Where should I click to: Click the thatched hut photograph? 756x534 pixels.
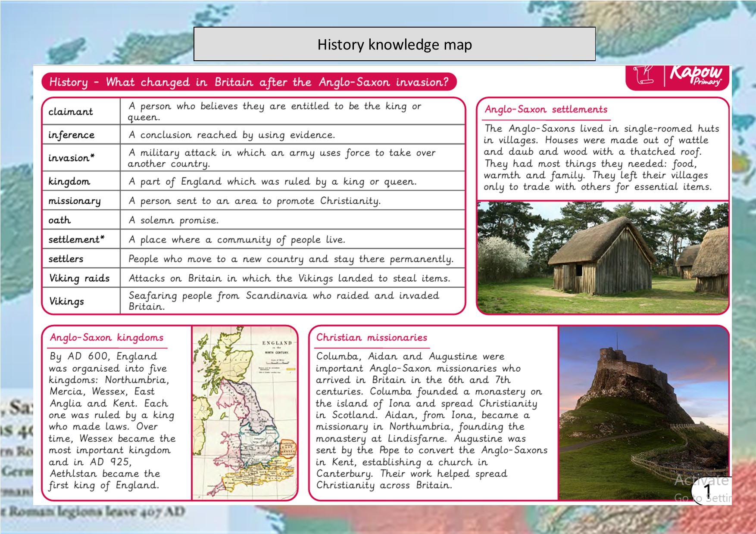point(603,257)
